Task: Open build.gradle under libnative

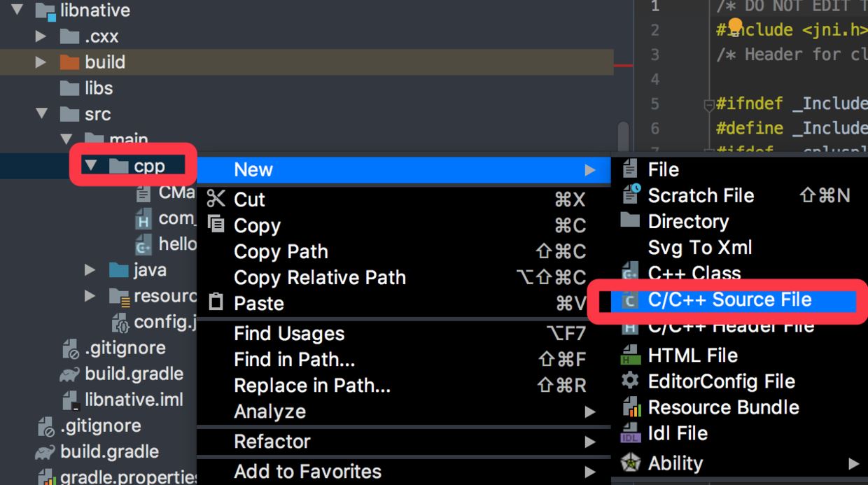Action: (134, 374)
